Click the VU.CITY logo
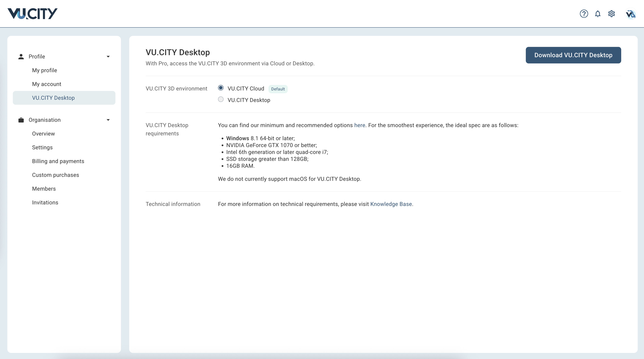 coord(33,14)
